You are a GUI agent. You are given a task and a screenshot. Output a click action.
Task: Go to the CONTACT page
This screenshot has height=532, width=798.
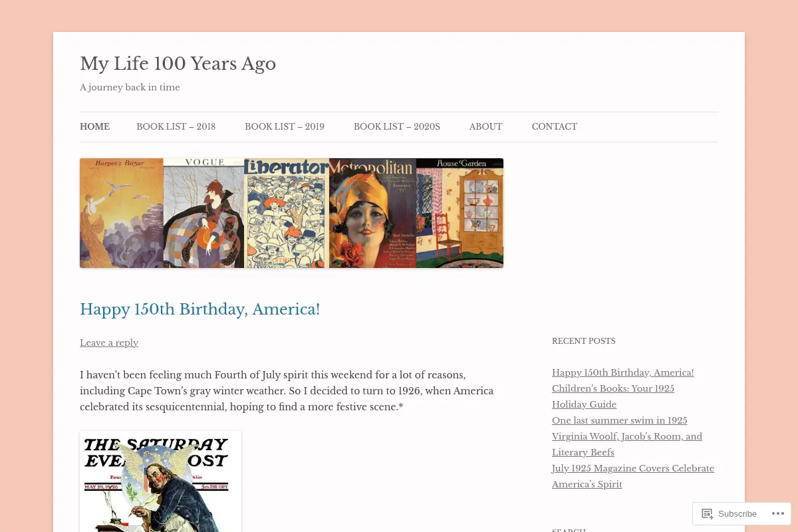point(555,126)
